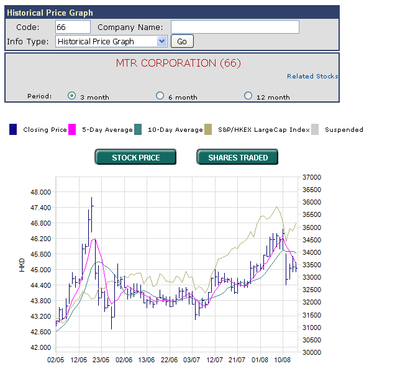
Task: Click the 43.200 price axis label
Action: (41, 316)
